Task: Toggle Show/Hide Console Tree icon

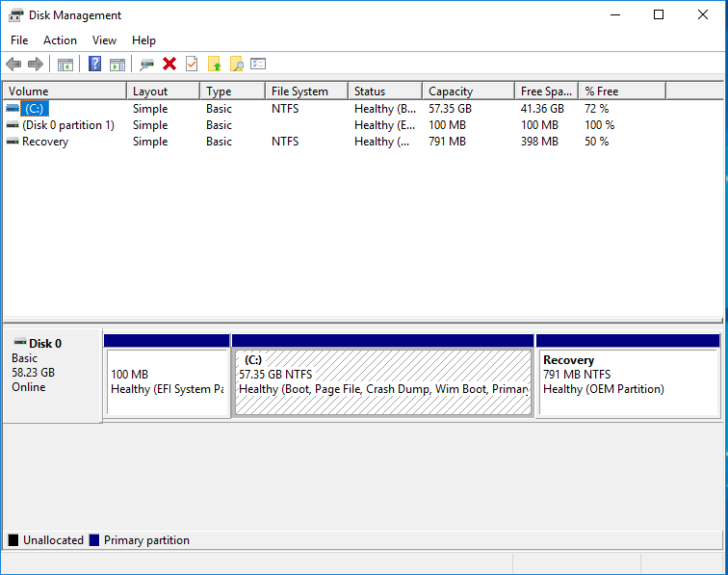Action: click(x=65, y=65)
